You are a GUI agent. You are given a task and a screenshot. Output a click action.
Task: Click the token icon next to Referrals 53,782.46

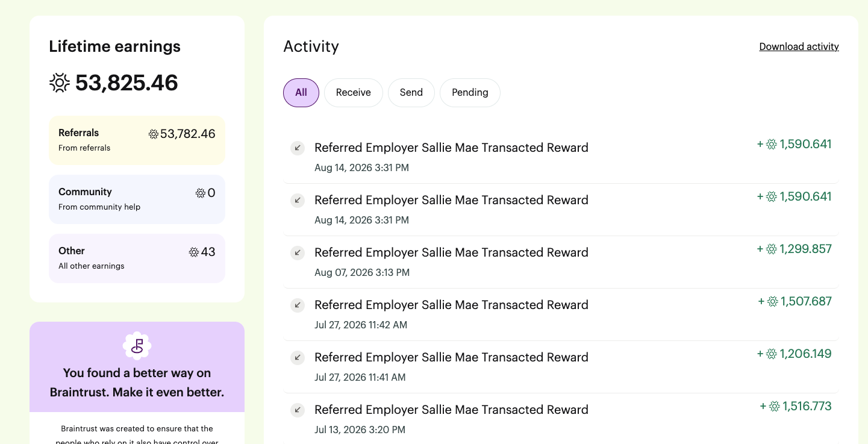(154, 134)
